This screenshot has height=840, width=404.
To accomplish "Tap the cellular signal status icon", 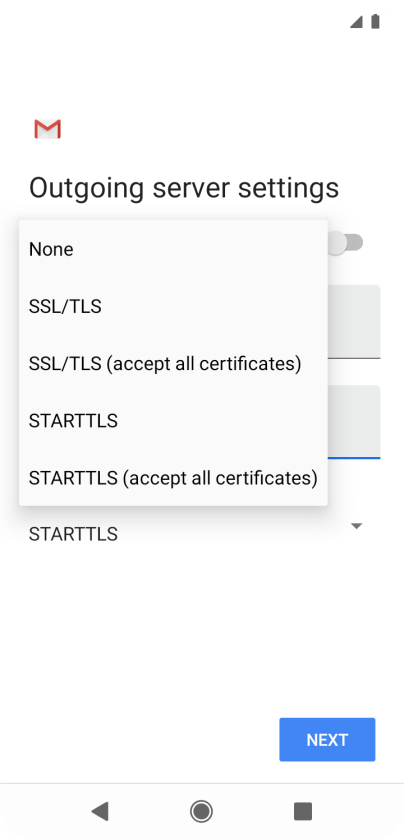I will pyautogui.click(x=356, y=22).
